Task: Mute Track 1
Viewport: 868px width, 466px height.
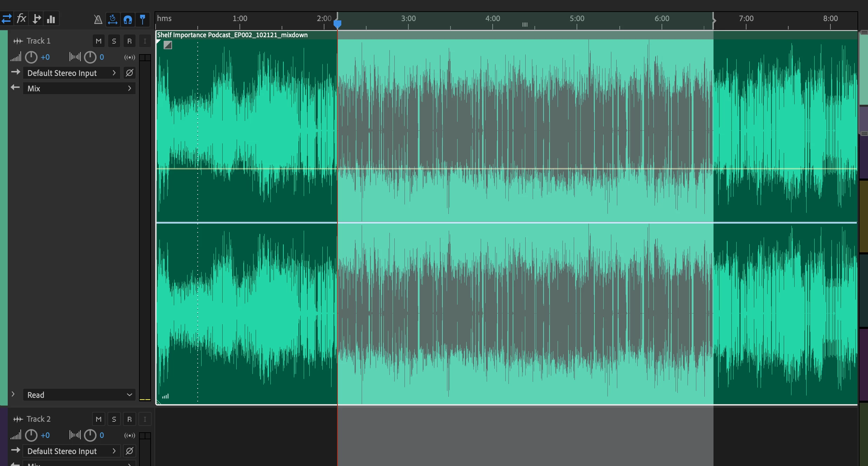Action: [x=99, y=41]
